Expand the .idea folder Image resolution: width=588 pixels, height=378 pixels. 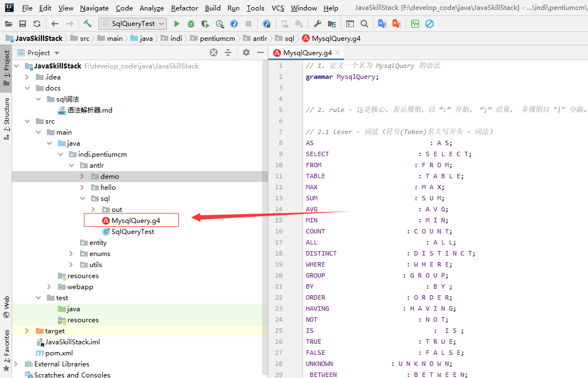tap(27, 77)
